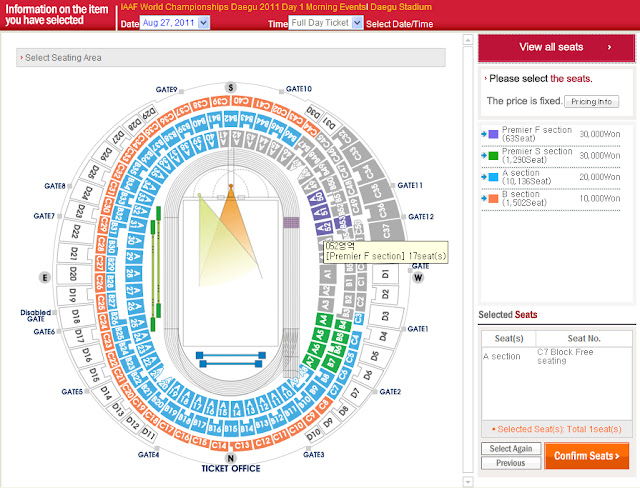The width and height of the screenshot is (640, 488).
Task: Select green Premier S block A5
Action: (x=320, y=335)
